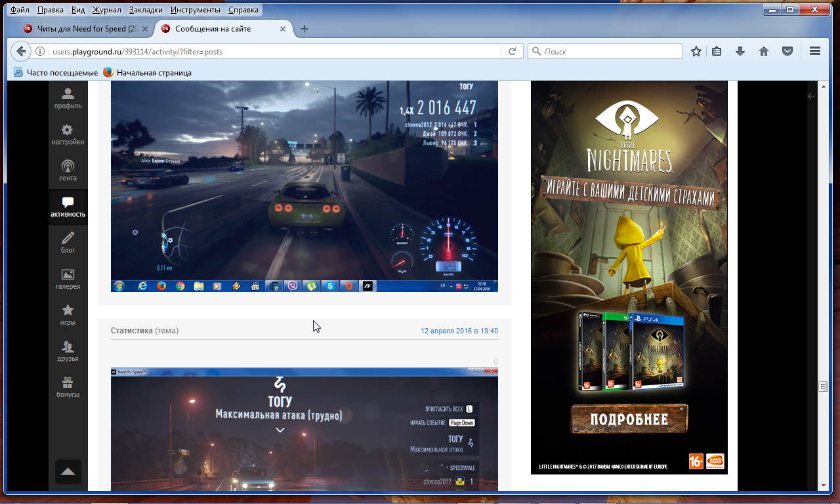This screenshot has width=840, height=504.
Task: Switch to Читы для Need for Speed tab
Action: click(x=81, y=29)
